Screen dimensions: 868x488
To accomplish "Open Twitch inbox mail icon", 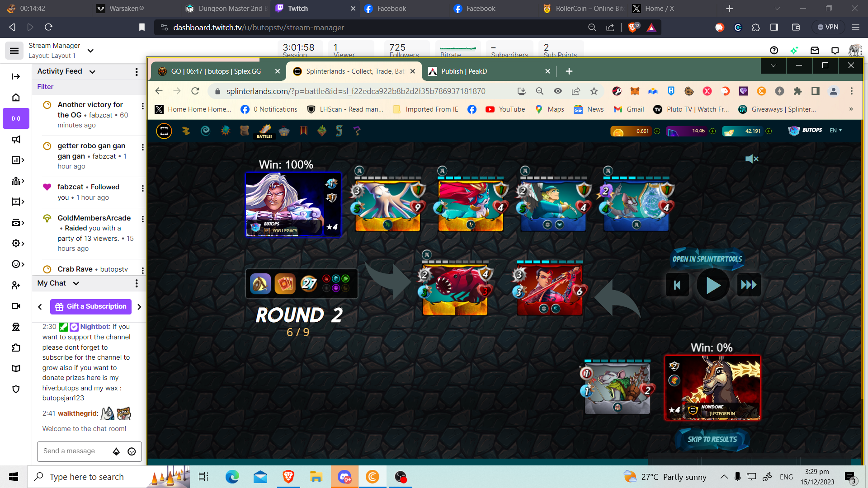I will (x=815, y=51).
